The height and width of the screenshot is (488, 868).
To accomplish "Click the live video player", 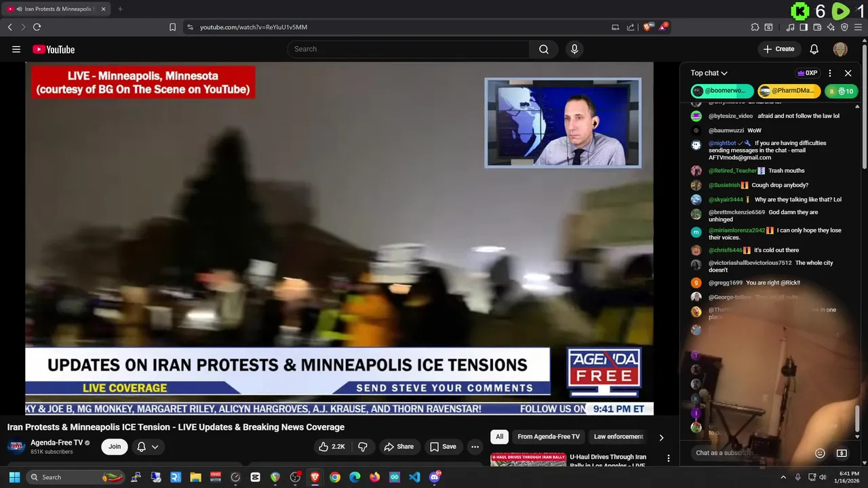I will 339,239.
